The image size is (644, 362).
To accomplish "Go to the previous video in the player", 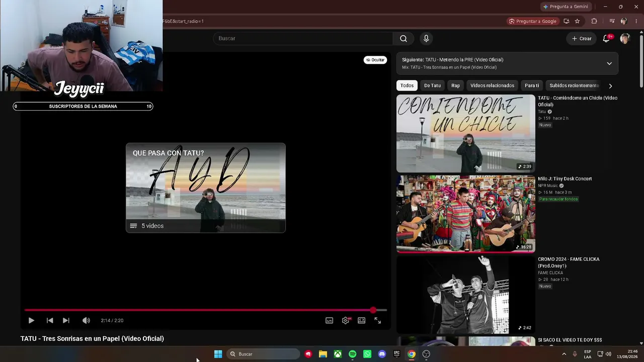I will tap(50, 320).
